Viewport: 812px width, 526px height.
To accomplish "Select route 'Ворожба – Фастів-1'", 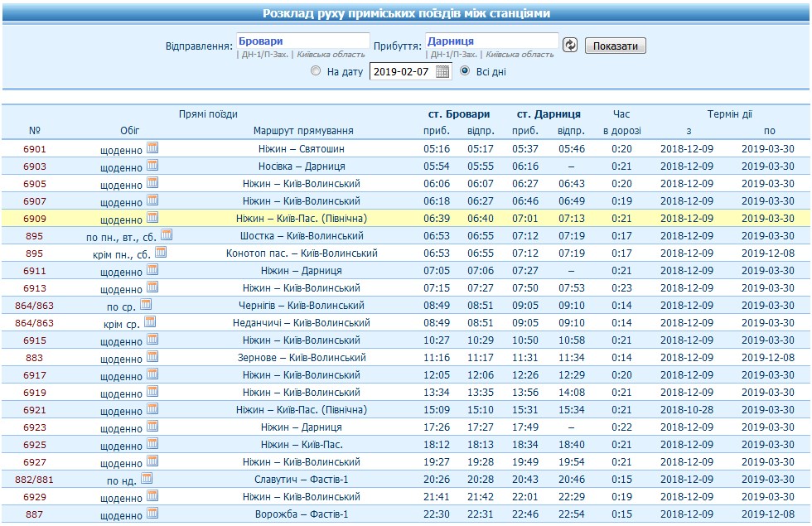I will click(302, 514).
